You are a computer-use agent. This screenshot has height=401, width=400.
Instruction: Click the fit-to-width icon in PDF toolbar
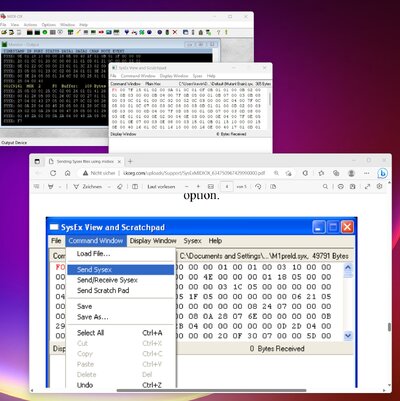(x=211, y=186)
